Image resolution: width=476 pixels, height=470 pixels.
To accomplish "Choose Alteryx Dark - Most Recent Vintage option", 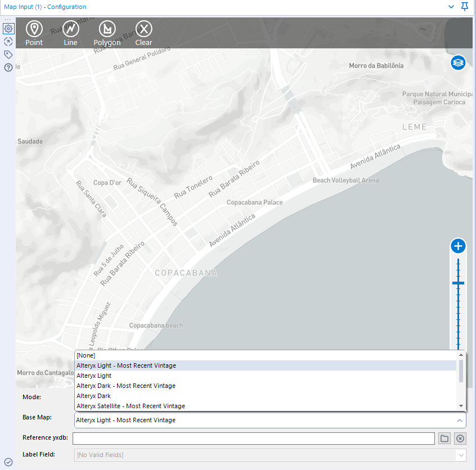I will pyautogui.click(x=266, y=386).
